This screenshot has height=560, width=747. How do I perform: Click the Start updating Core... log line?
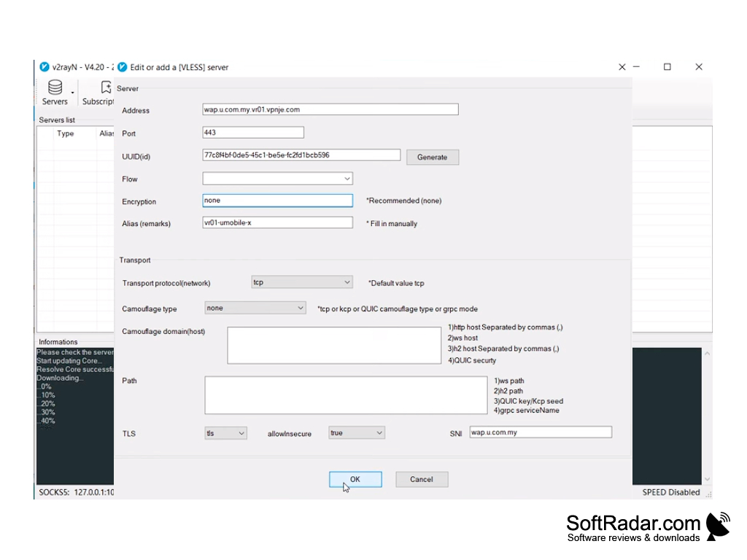[x=69, y=360]
